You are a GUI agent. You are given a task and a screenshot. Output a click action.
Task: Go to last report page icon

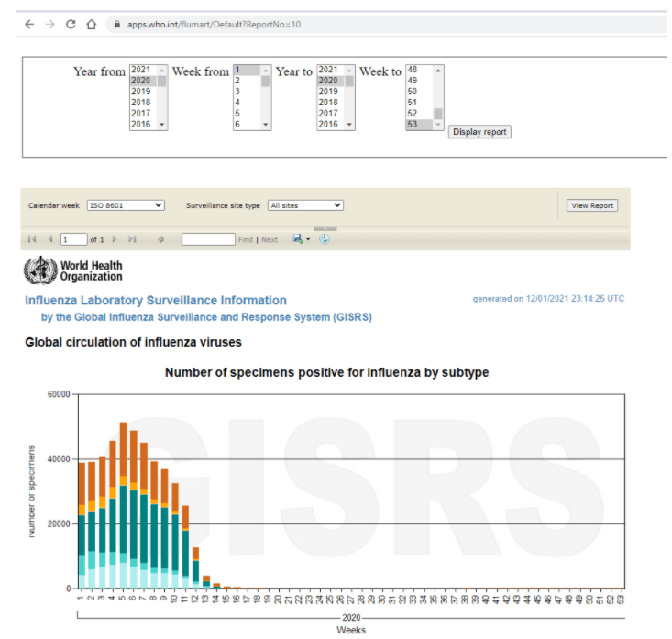tap(132, 240)
